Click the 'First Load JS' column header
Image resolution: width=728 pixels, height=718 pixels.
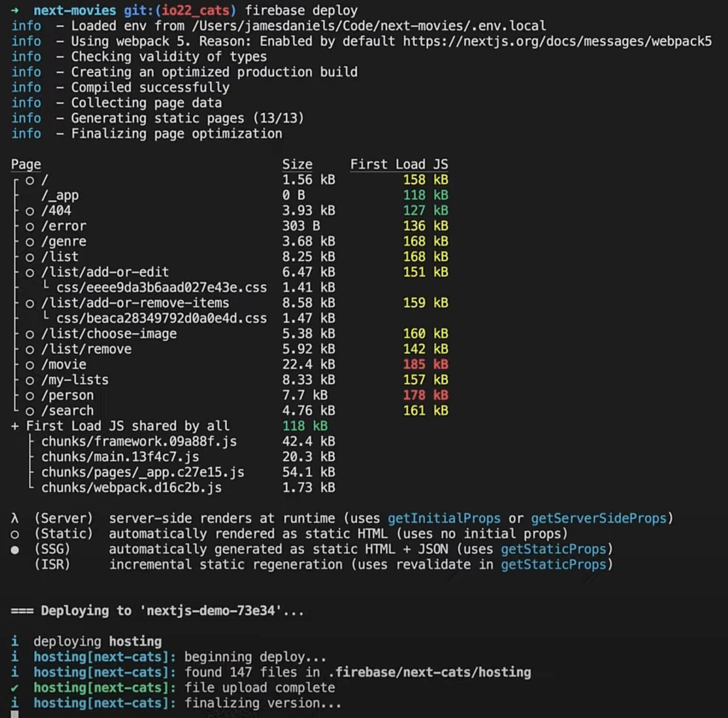[x=399, y=165]
